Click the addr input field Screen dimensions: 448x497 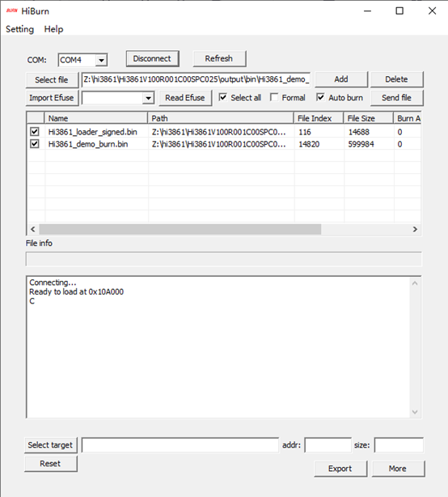[328, 445]
